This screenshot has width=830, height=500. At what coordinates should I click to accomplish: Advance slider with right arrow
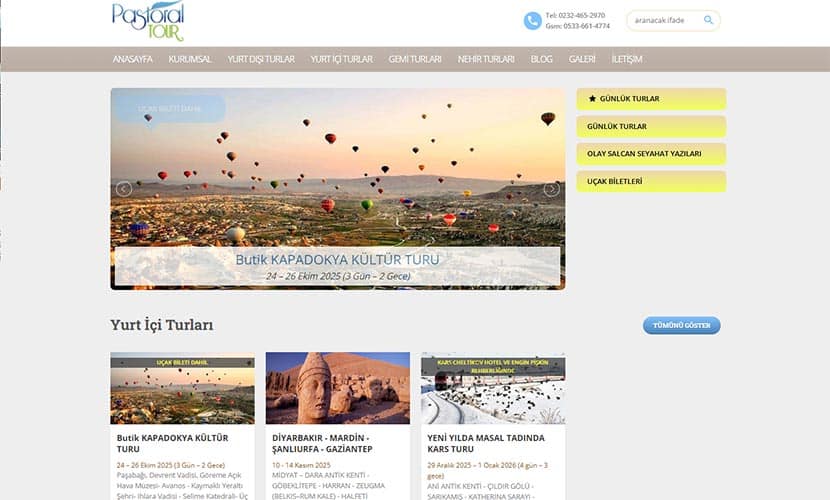click(551, 188)
